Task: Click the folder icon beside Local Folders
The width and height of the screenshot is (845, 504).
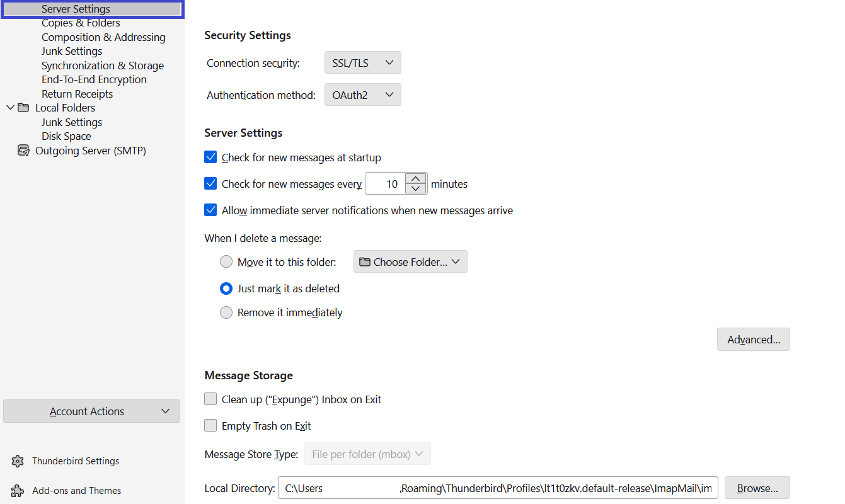Action: coord(23,107)
